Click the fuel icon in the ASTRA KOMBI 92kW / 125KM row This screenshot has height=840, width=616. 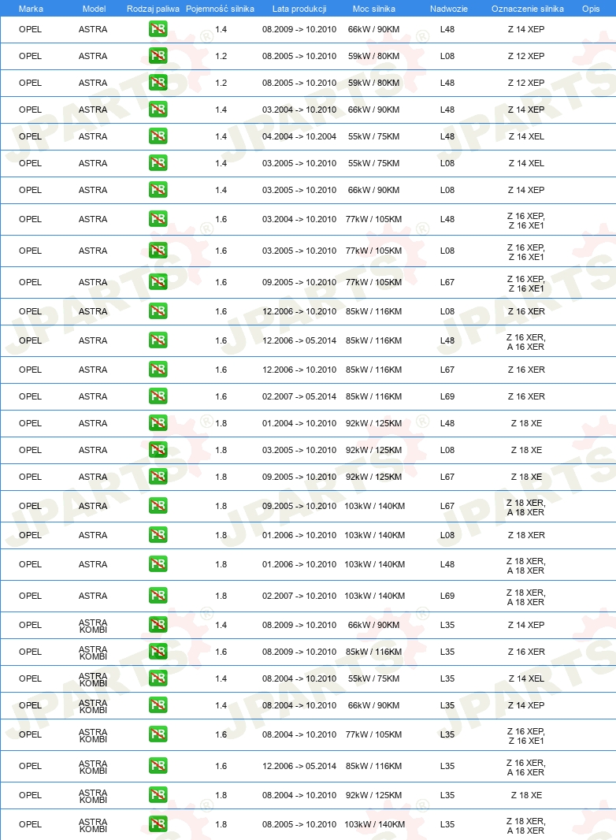158,795
